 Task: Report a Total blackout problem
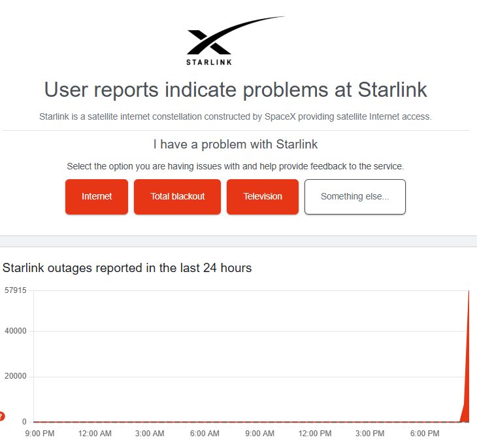(177, 197)
